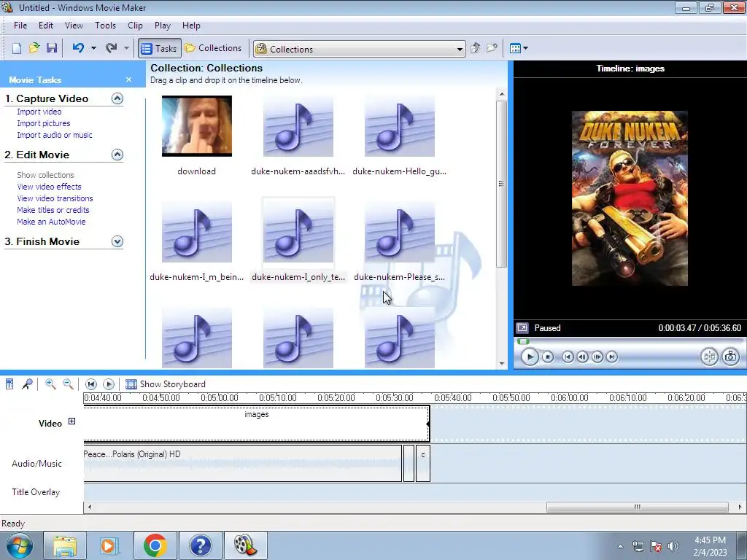Click the Open Project folder icon
This screenshot has width=747, height=560.
[x=34, y=48]
